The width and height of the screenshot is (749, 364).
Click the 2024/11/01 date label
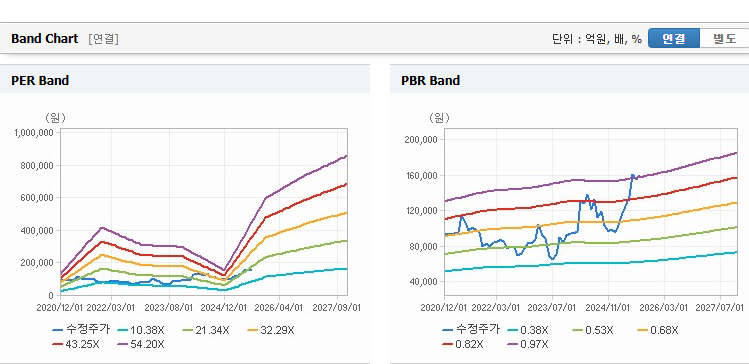point(609,307)
